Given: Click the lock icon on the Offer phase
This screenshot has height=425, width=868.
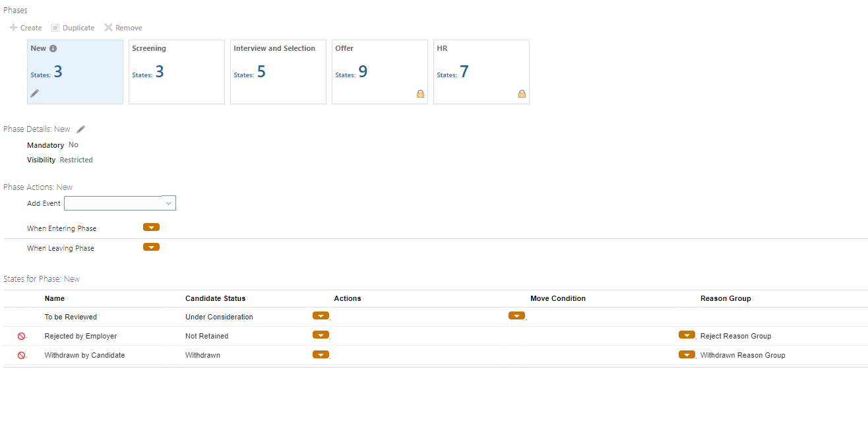Looking at the screenshot, I should pyautogui.click(x=420, y=94).
